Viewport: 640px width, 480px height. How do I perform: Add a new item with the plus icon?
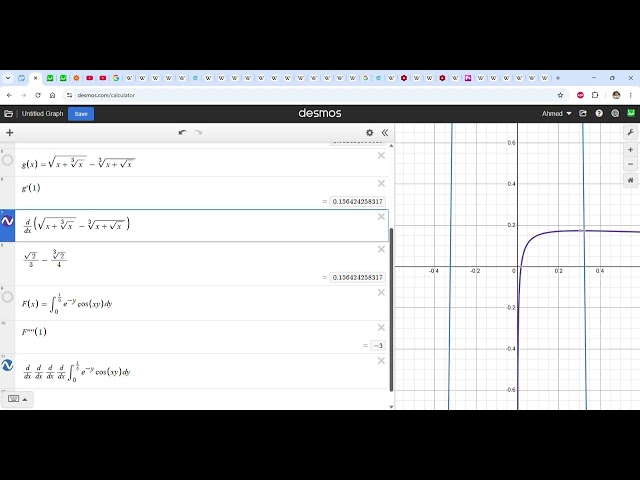pyautogui.click(x=10, y=133)
